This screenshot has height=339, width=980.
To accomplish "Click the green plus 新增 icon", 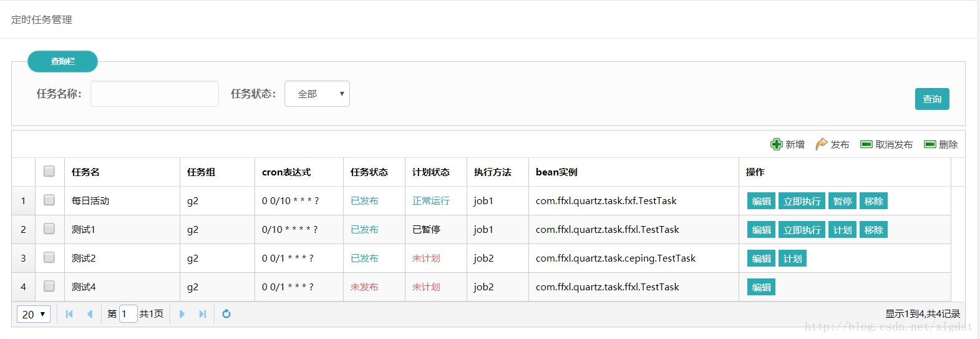I will pos(776,144).
